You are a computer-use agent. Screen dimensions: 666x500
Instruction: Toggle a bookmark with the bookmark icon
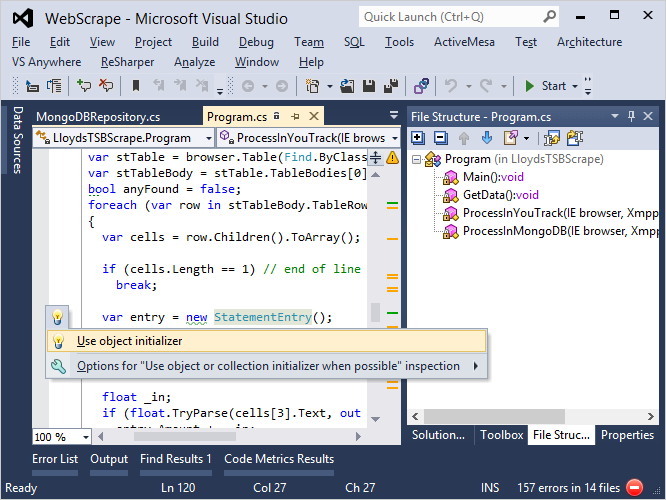[x=136, y=86]
